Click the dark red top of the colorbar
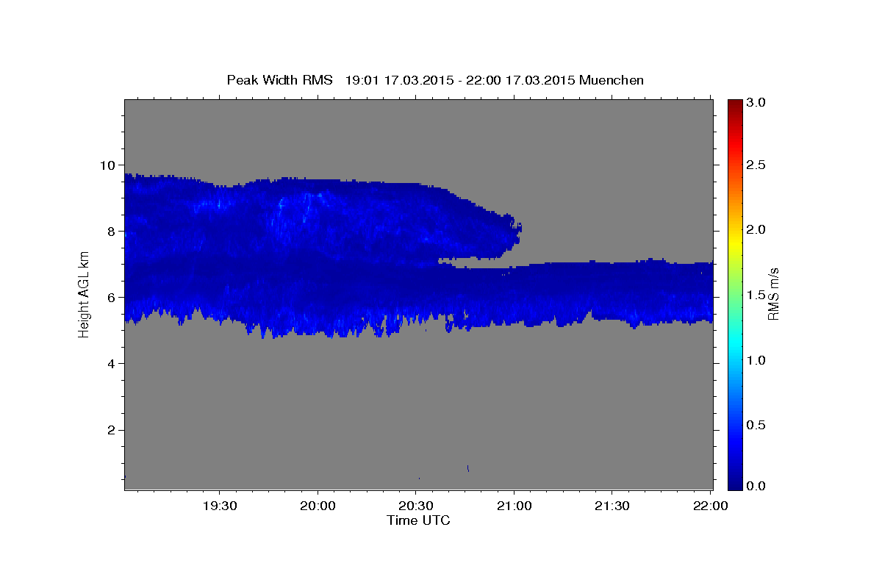This screenshot has width=882, height=588. 735,104
